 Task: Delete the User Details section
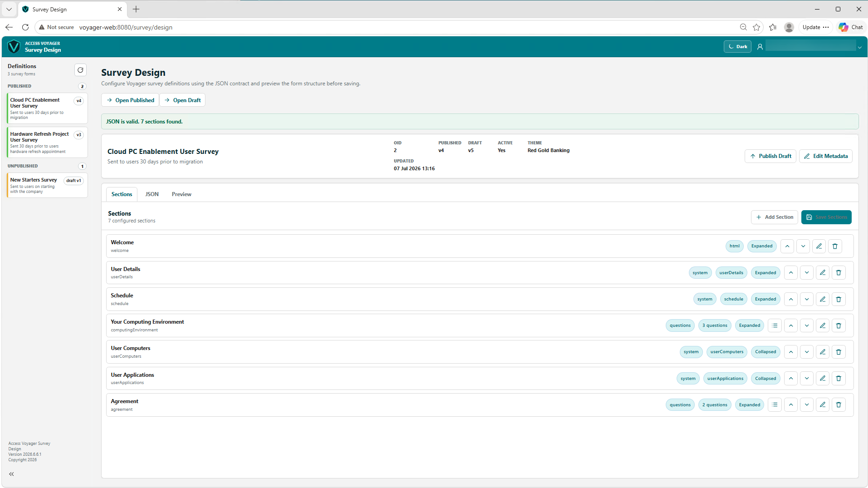(x=839, y=273)
